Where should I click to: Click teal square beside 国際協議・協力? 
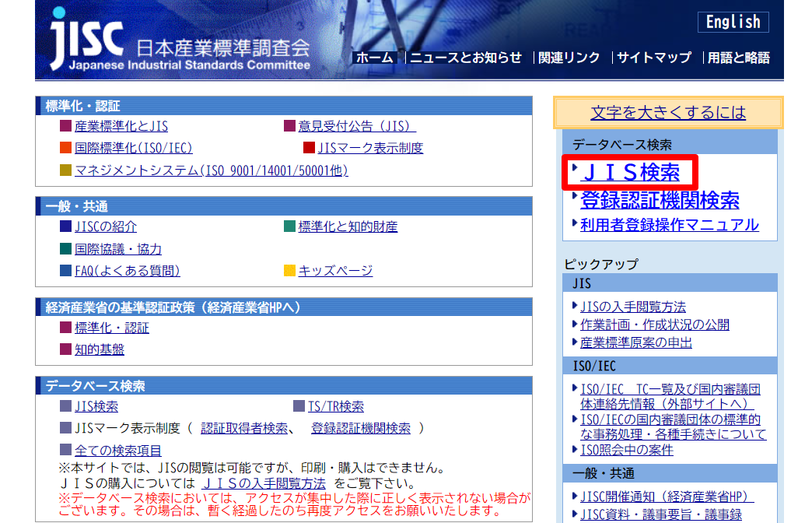tap(65, 248)
